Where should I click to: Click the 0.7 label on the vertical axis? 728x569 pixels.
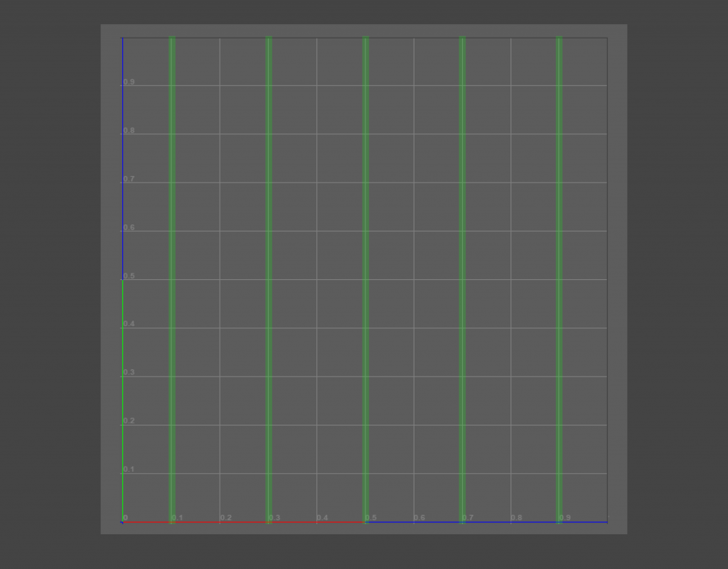click(129, 178)
